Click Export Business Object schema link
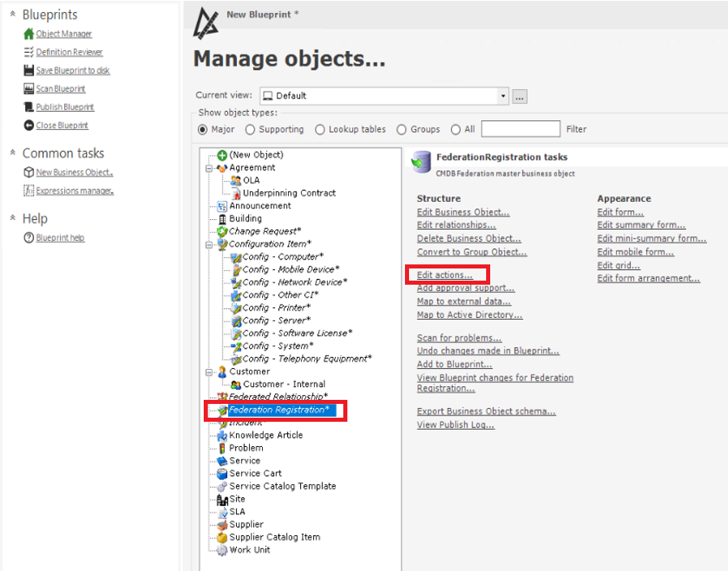728x571 pixels. [485, 411]
